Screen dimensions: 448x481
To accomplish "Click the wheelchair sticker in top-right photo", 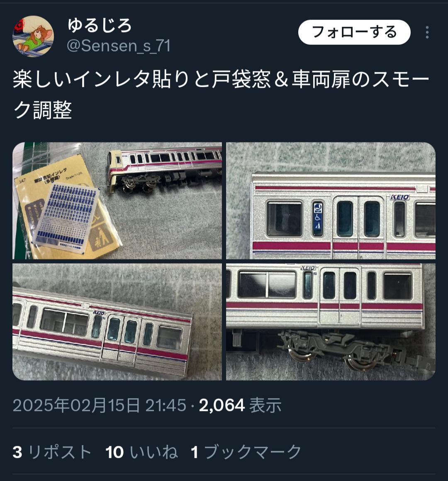I will point(318,218).
